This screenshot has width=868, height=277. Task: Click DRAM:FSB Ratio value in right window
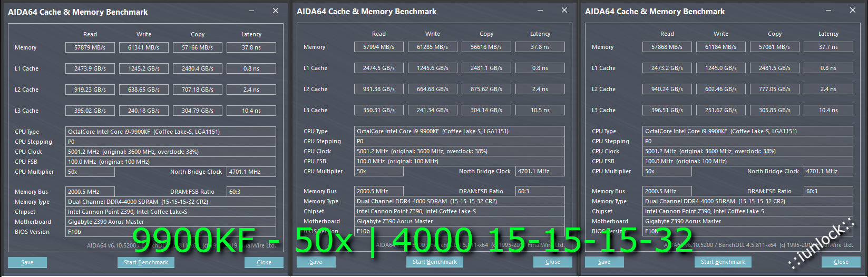click(x=828, y=191)
